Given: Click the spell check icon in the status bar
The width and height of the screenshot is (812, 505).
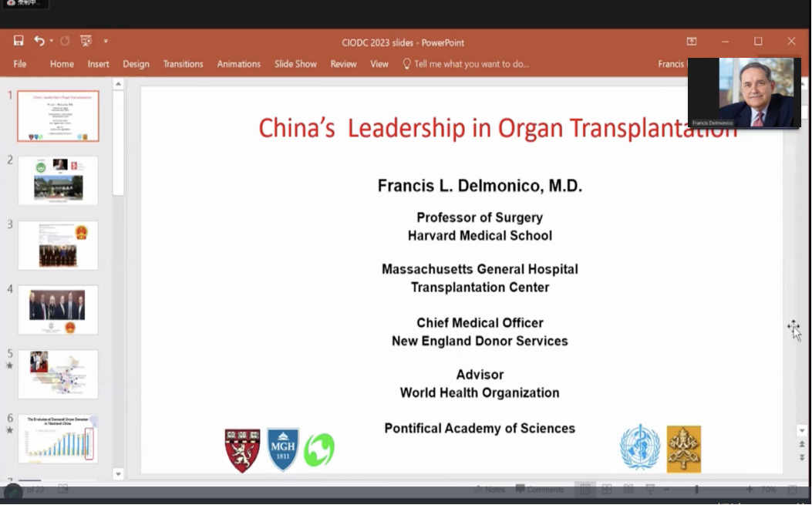Looking at the screenshot, I should pyautogui.click(x=63, y=489).
